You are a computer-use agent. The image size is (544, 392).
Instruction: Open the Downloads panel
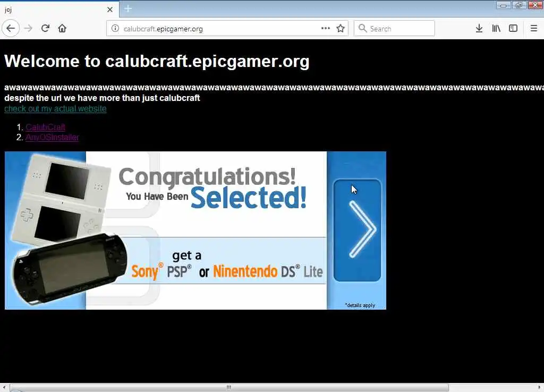click(479, 29)
